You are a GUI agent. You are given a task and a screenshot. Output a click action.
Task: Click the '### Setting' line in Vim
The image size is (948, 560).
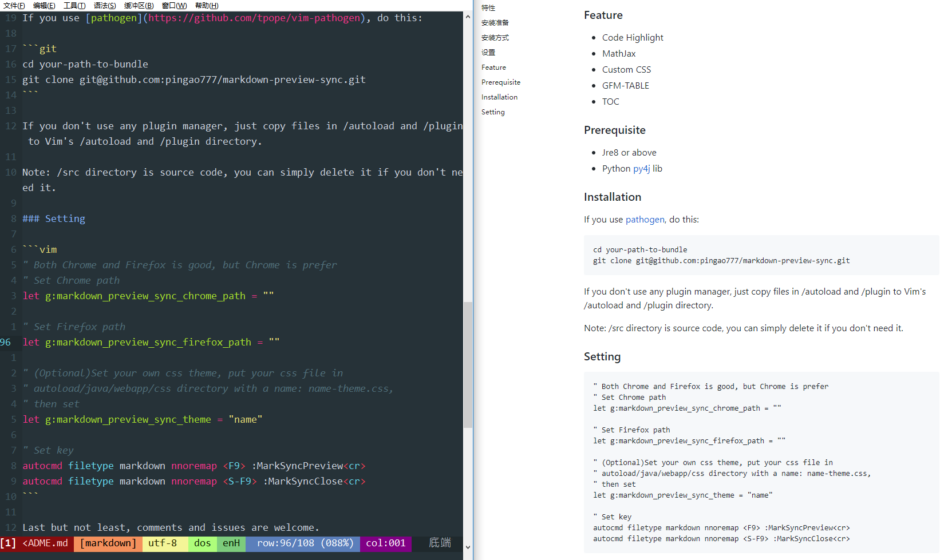click(x=54, y=219)
